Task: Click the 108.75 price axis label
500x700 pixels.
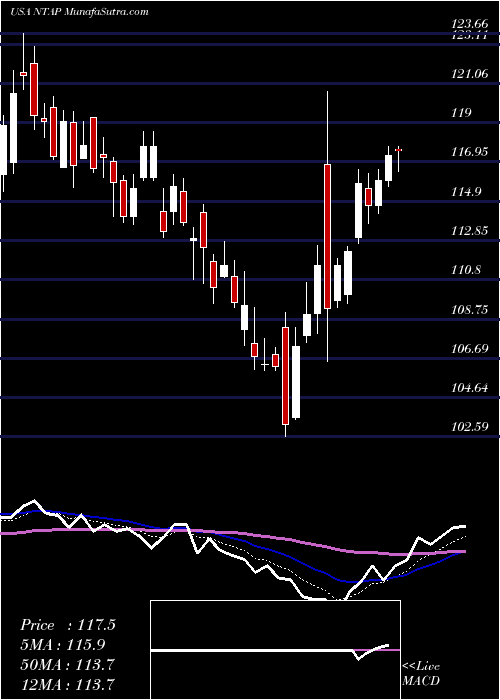Action: (x=470, y=309)
